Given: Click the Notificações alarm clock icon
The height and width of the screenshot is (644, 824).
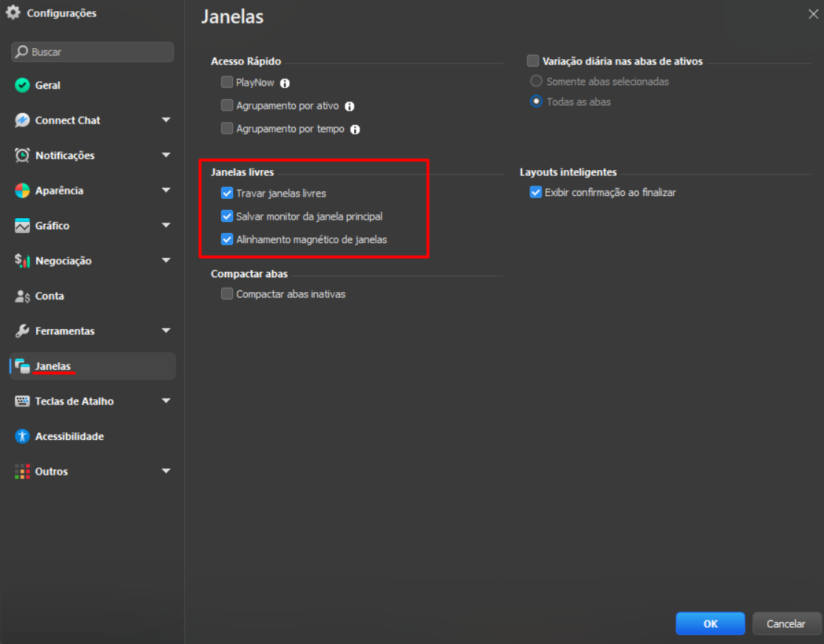Looking at the screenshot, I should (x=22, y=155).
